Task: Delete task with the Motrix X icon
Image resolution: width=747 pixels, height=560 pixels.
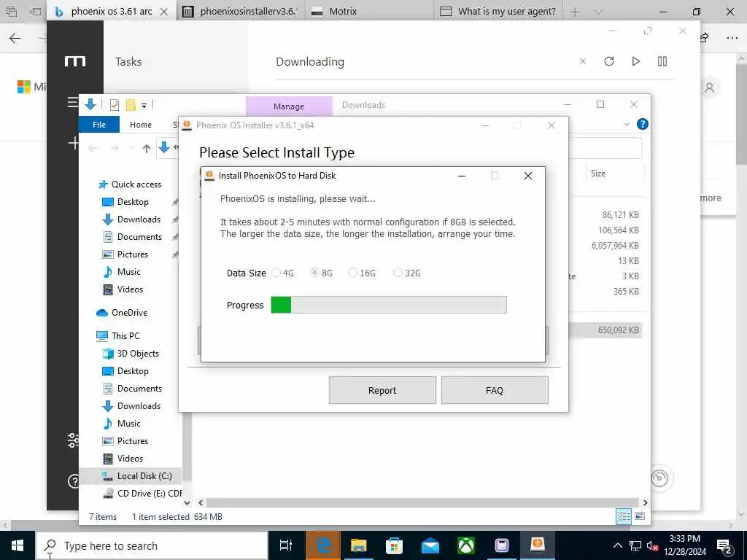Action: (583, 61)
